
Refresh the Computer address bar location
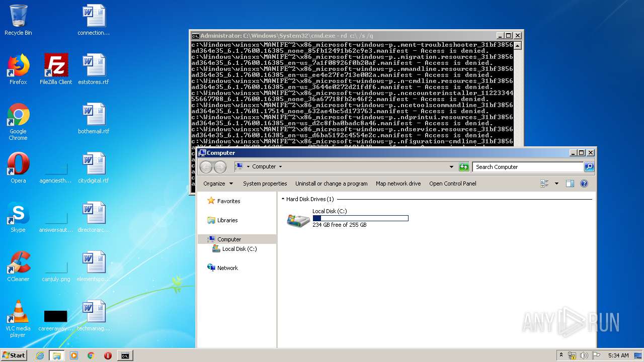coord(464,167)
